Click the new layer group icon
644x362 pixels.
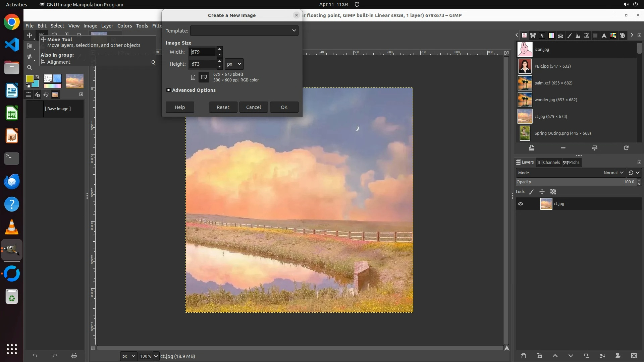(539, 356)
